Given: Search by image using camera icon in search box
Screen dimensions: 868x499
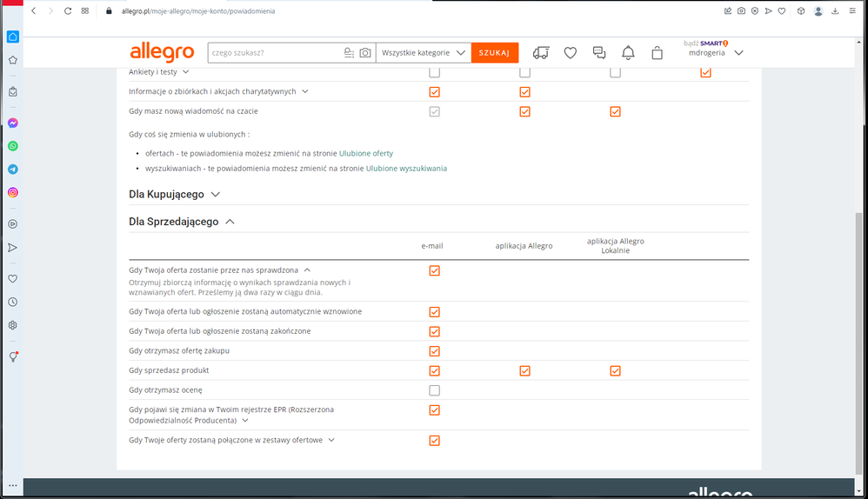Looking at the screenshot, I should pos(364,52).
